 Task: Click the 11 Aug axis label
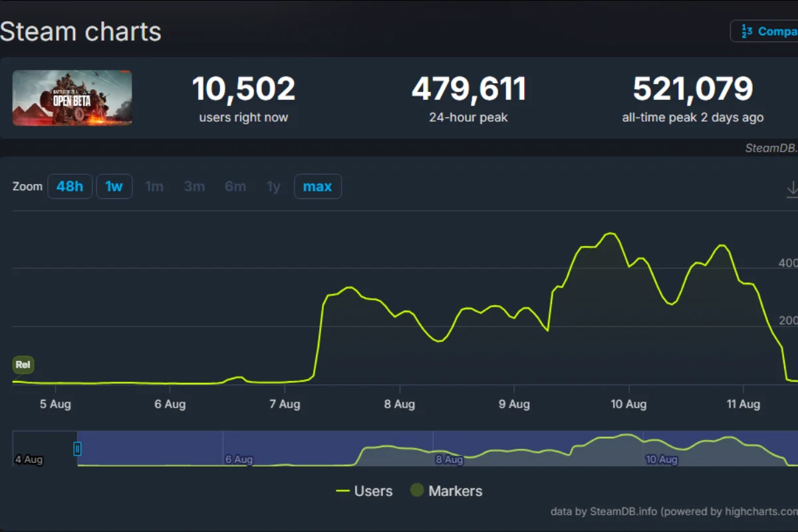743,404
